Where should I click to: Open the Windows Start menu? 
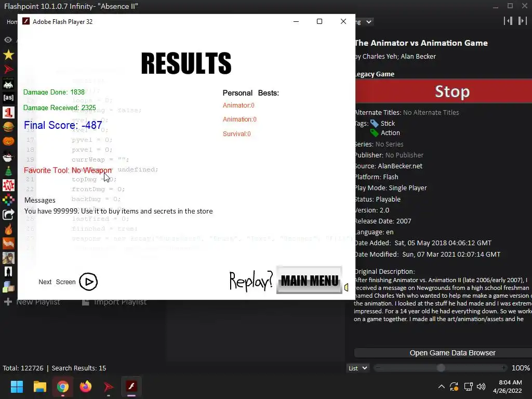point(17,387)
